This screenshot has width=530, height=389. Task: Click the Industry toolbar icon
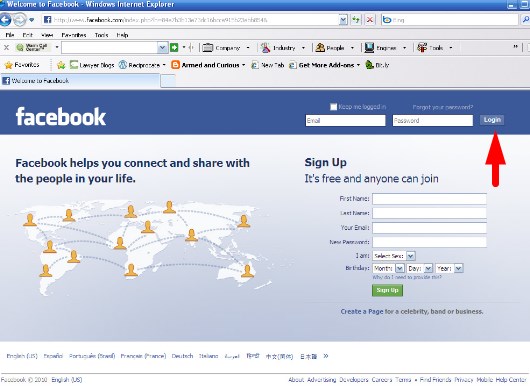click(266, 48)
